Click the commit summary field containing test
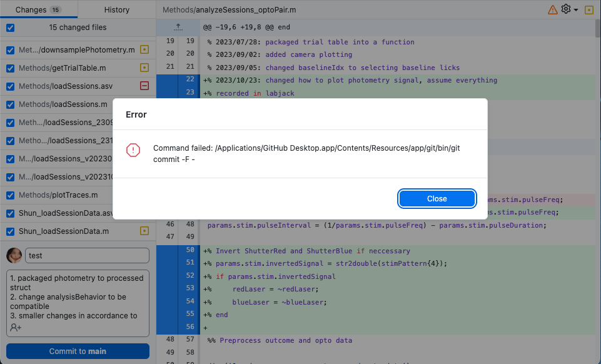 (86, 255)
